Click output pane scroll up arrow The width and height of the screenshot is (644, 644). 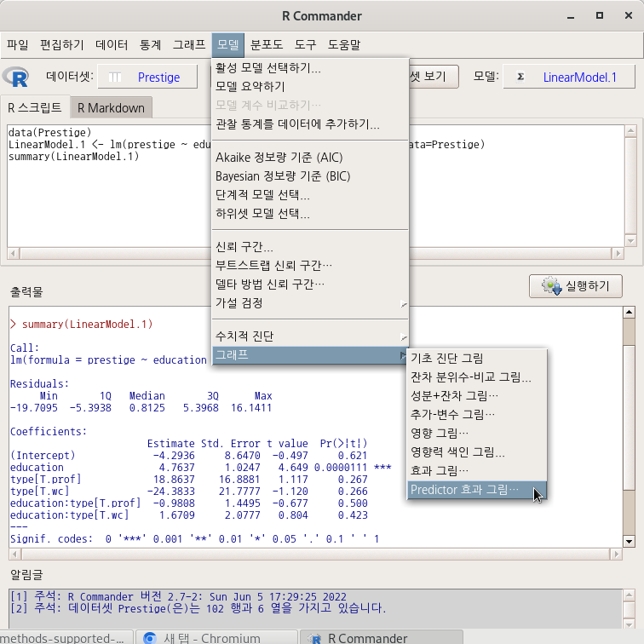(x=629, y=312)
